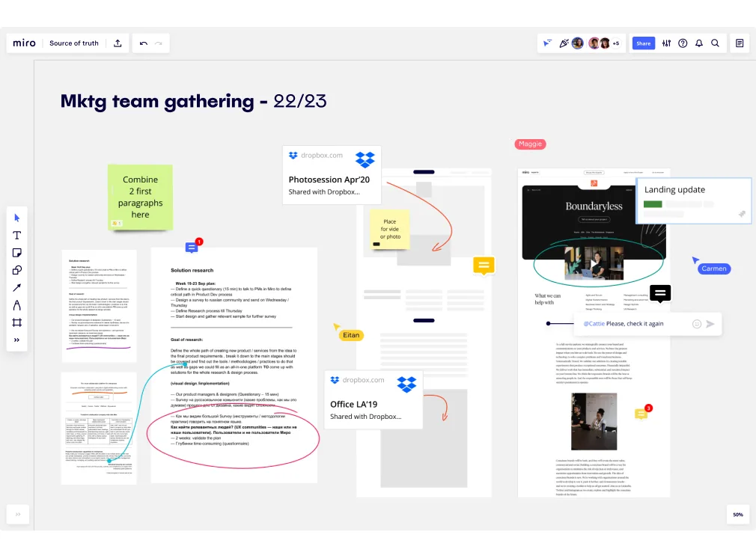Expand the bottom-left panel toggle

pos(18,514)
